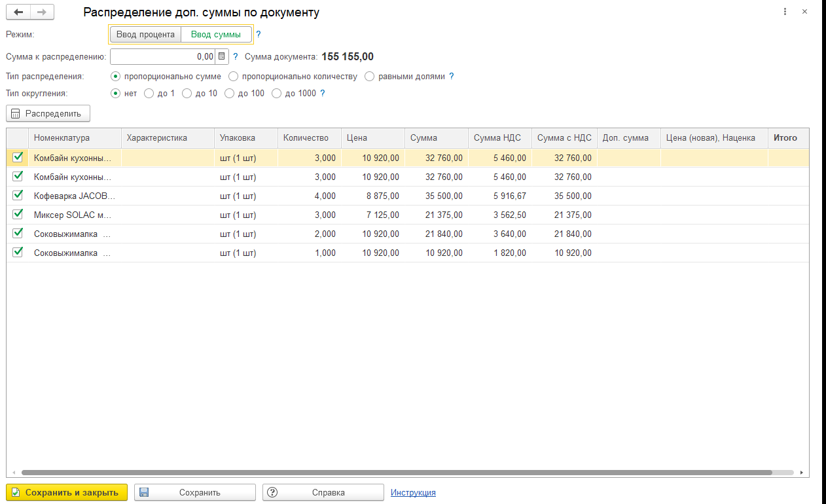Switch mode to Ввод процента
This screenshot has width=826, height=504.
point(145,35)
